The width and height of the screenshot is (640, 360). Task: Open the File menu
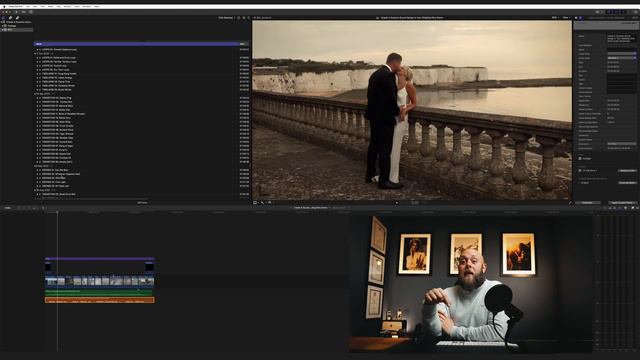click(28, 7)
